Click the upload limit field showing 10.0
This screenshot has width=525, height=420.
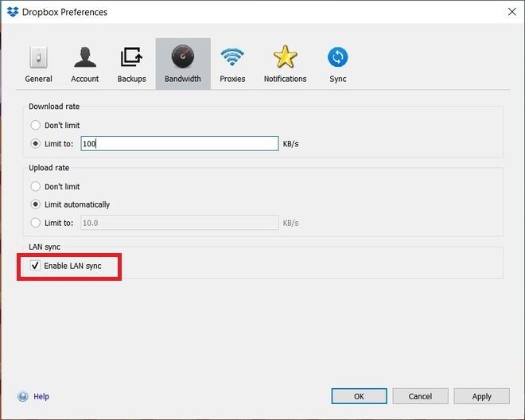[180, 223]
